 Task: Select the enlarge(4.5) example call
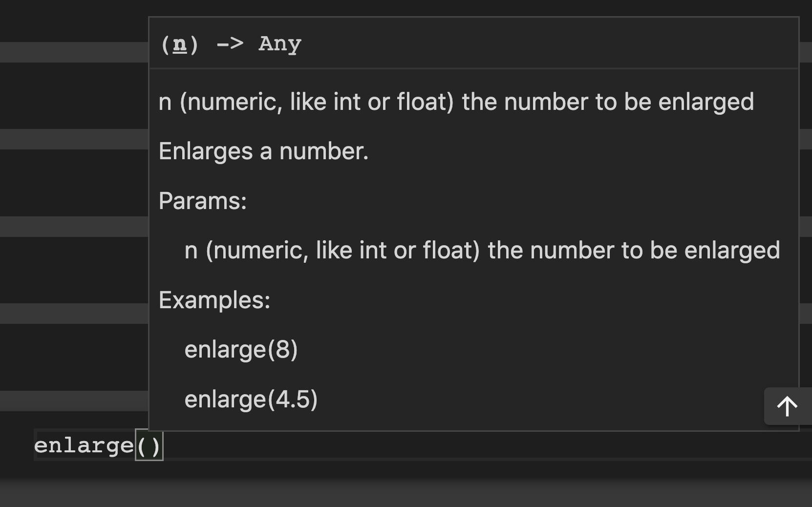pos(251,399)
